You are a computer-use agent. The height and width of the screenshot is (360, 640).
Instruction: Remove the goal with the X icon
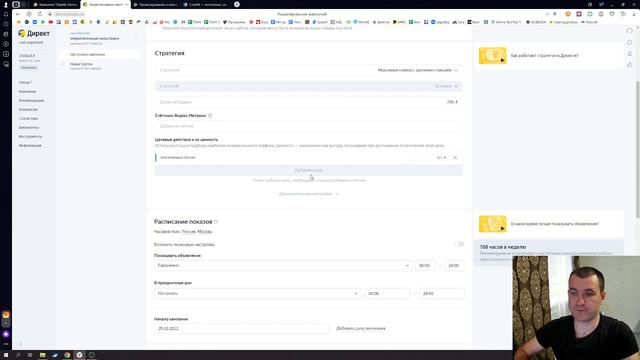(455, 158)
